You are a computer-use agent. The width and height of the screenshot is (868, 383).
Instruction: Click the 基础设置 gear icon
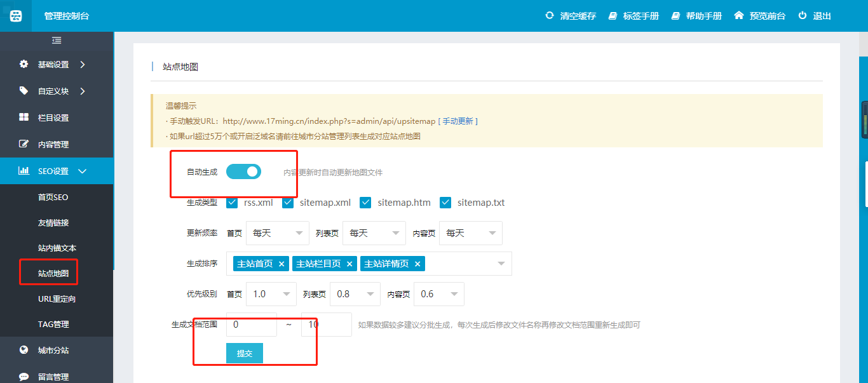pyautogui.click(x=24, y=64)
